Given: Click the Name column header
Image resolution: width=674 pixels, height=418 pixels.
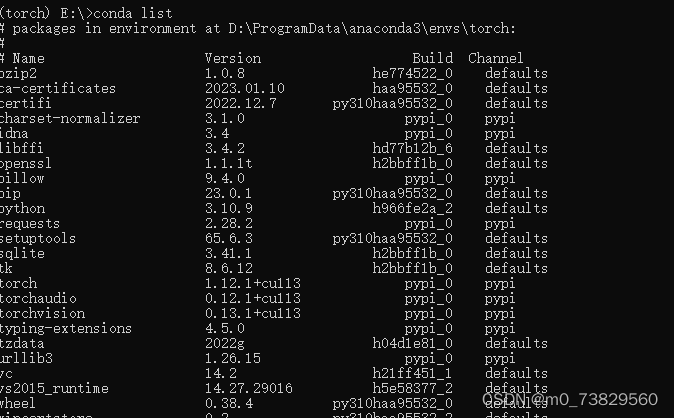Looking at the screenshot, I should [28, 58].
